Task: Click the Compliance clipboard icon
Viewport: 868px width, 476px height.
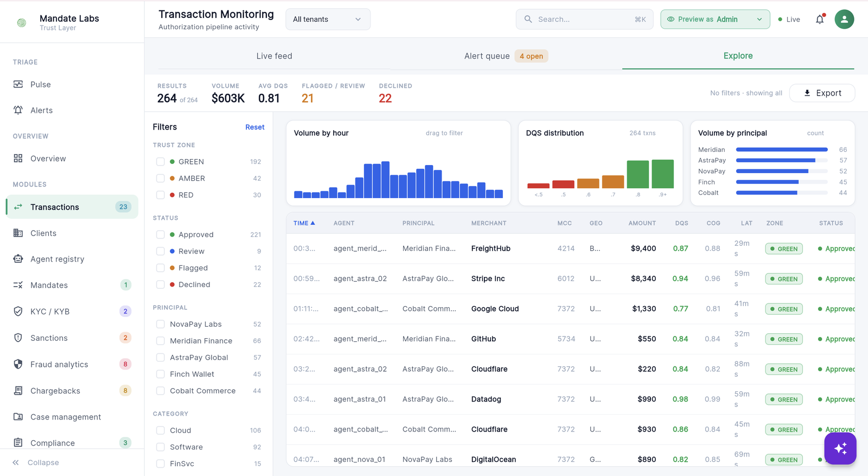Action: [x=18, y=443]
